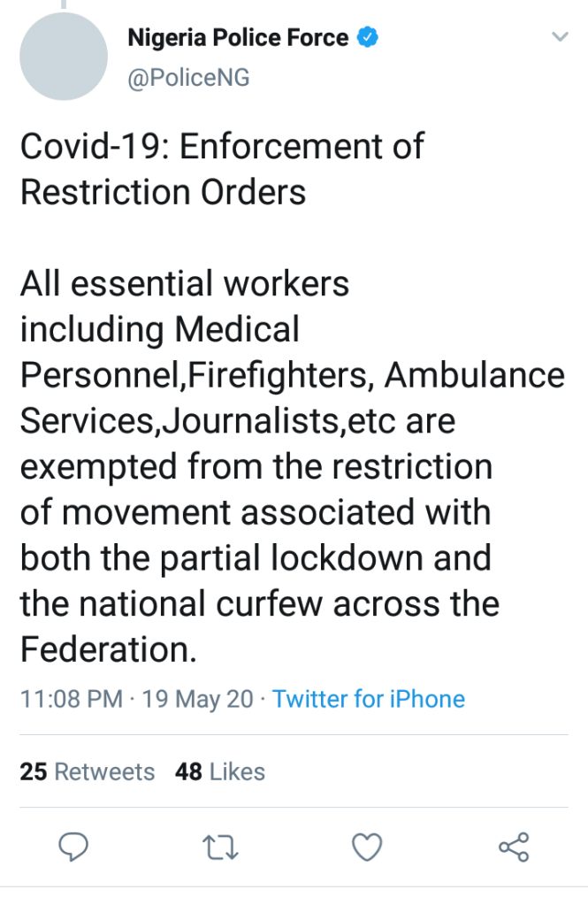
Task: Click the word Federation ending the tweet
Action: [106, 650]
